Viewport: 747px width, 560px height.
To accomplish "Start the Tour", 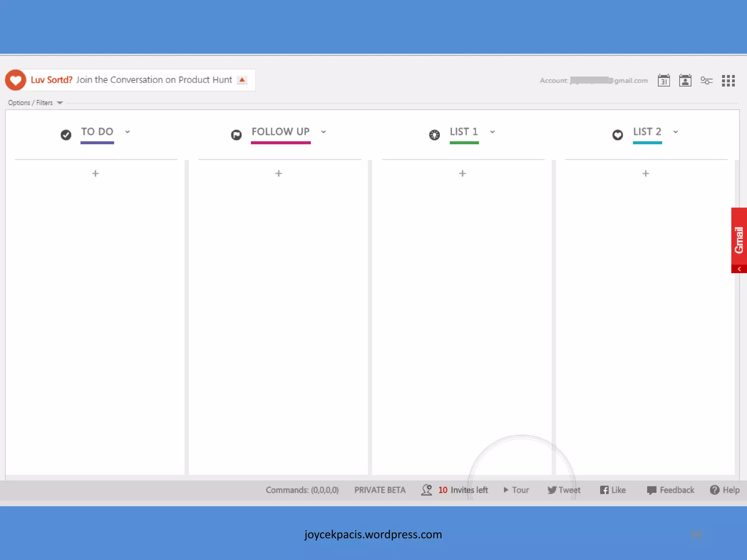I will pyautogui.click(x=516, y=490).
